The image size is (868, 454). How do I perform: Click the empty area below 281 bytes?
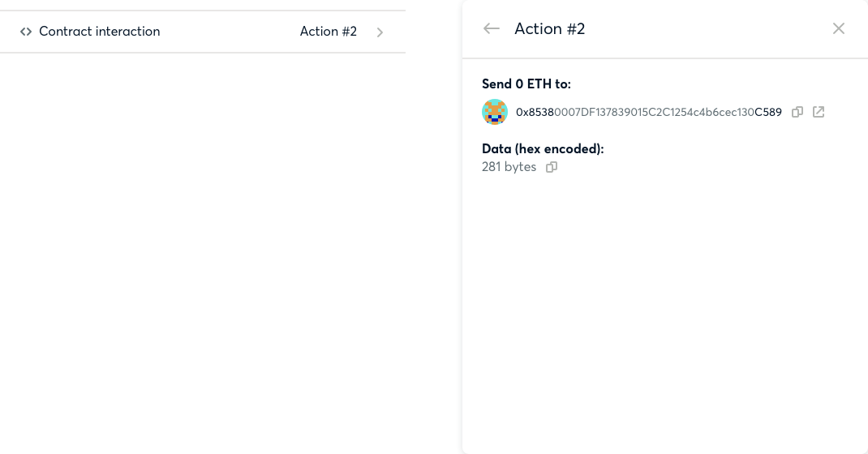664,310
